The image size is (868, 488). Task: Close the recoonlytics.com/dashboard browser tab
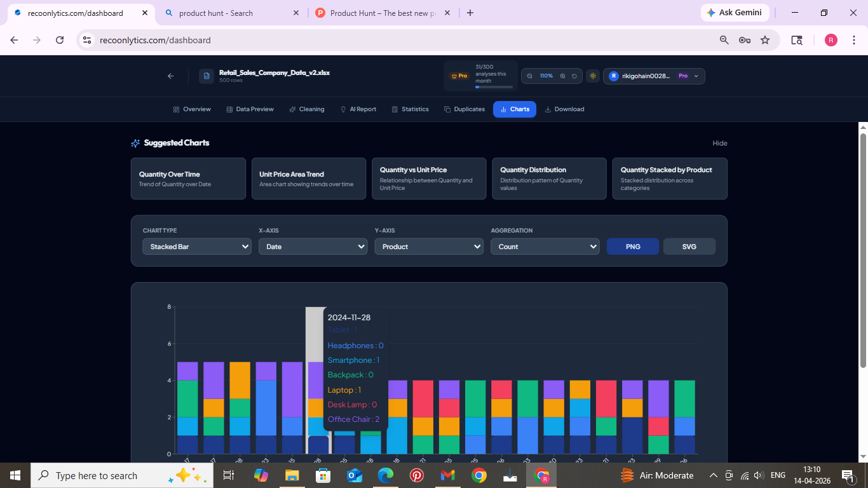coord(146,13)
